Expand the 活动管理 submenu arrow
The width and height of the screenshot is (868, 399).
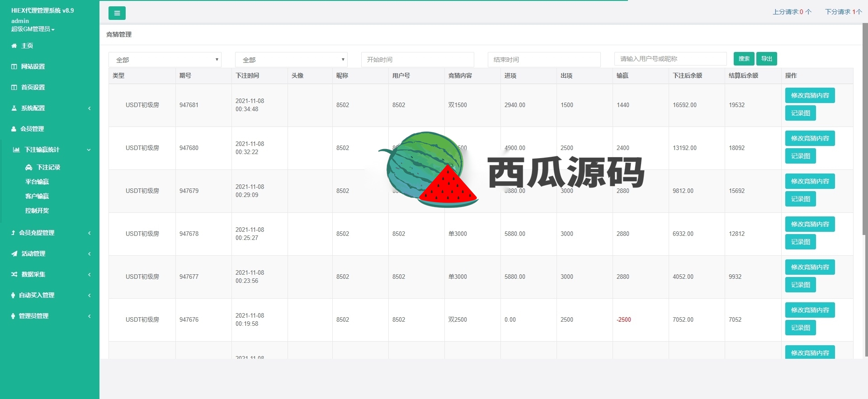click(90, 253)
